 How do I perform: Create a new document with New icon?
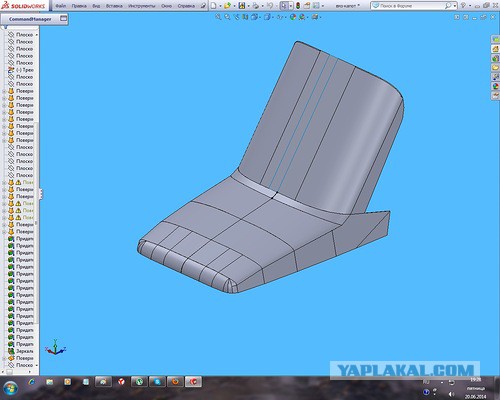coord(214,6)
